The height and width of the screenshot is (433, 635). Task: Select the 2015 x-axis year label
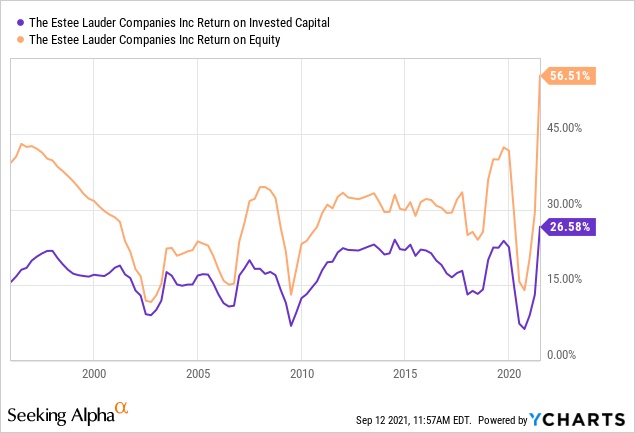(405, 374)
